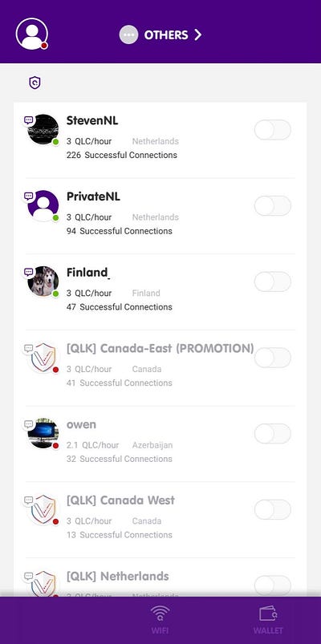Tap the wallet icon in bottom bar
The width and height of the screenshot is (321, 644).
coord(268,614)
